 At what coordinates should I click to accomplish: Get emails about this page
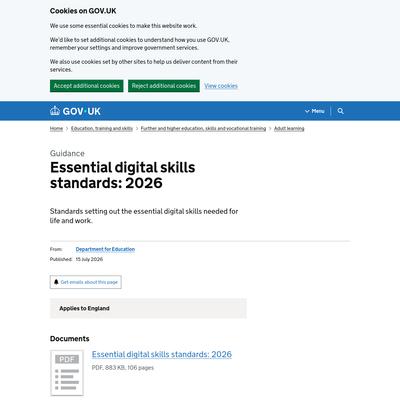86,282
